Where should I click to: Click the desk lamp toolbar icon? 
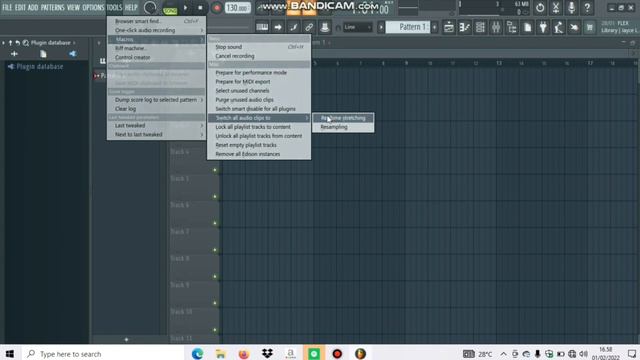(558, 27)
